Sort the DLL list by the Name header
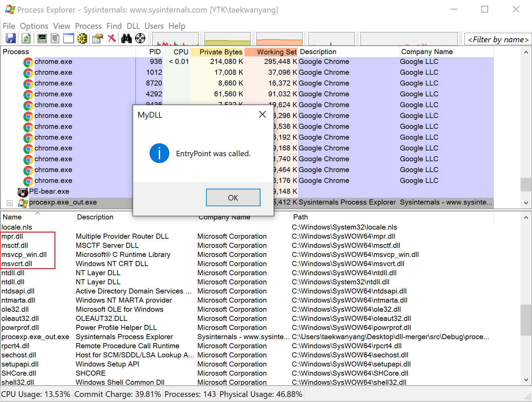The width and height of the screenshot is (532, 402). pyautogui.click(x=37, y=217)
